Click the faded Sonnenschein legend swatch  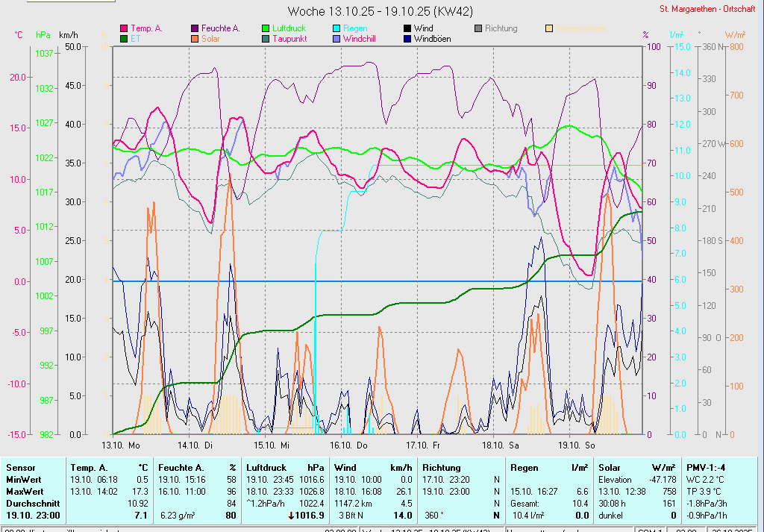click(549, 28)
